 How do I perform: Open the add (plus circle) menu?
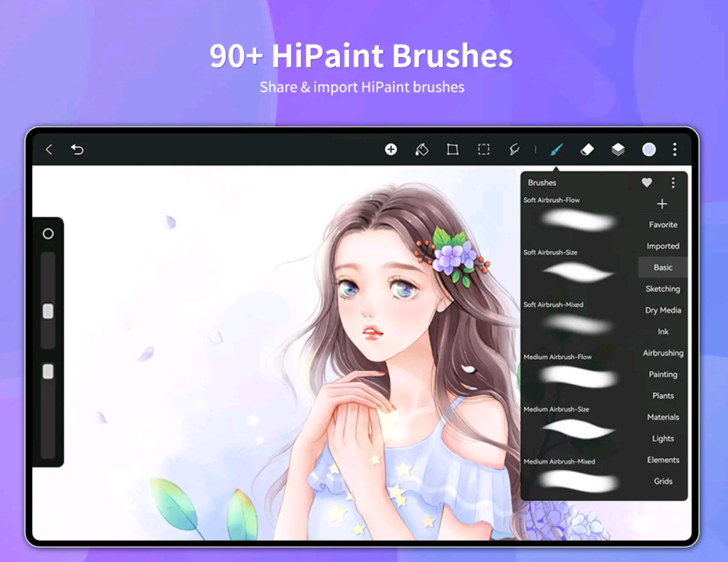click(x=391, y=149)
